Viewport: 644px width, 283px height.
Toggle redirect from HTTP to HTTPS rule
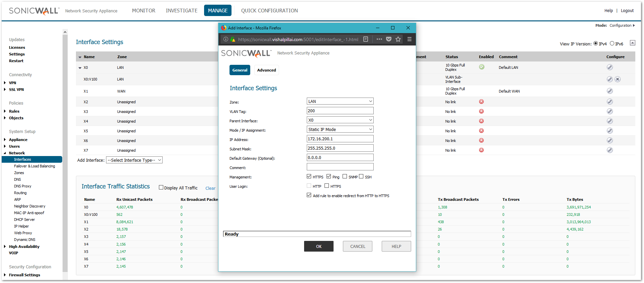click(309, 195)
